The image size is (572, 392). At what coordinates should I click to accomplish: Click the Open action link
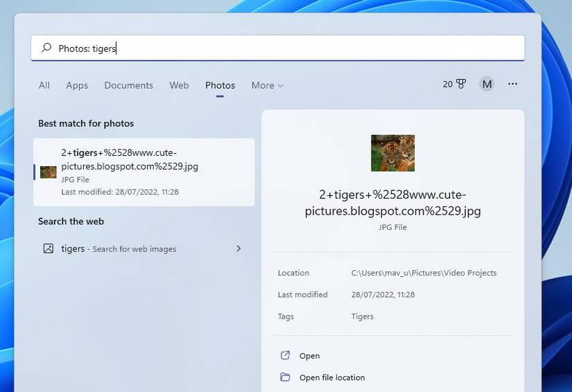[x=309, y=355]
